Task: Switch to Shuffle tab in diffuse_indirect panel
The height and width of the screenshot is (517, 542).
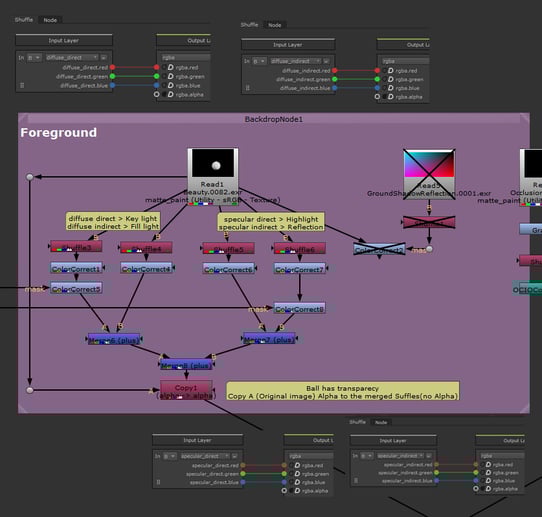Action: coord(249,25)
